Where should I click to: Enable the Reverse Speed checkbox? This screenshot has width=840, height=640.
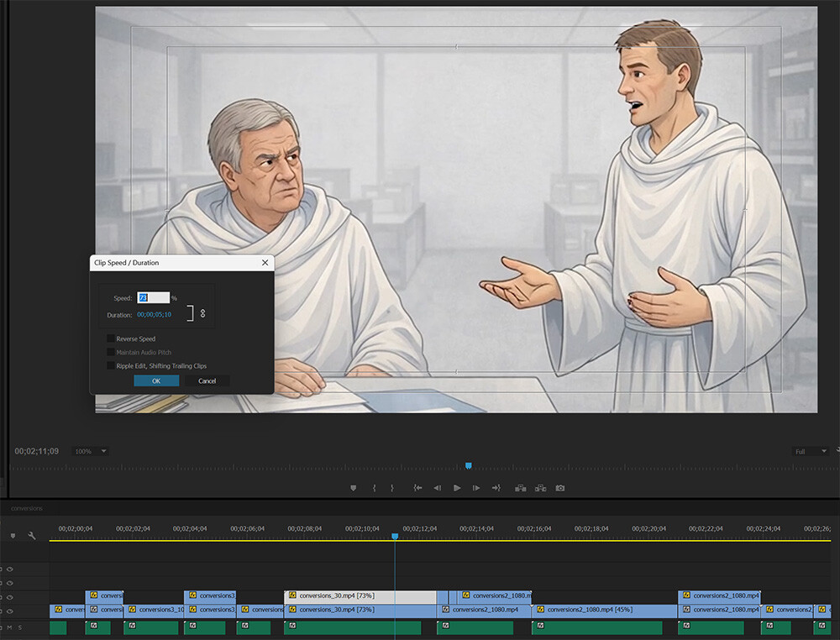point(111,338)
